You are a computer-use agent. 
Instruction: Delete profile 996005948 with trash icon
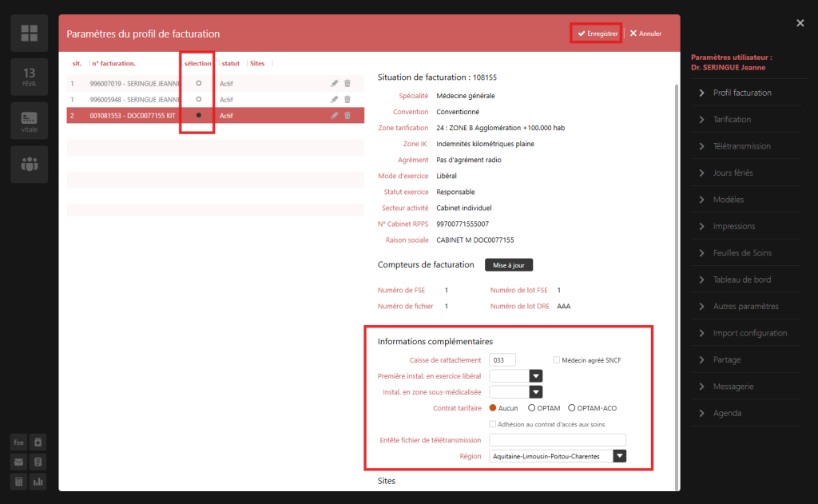(x=347, y=99)
